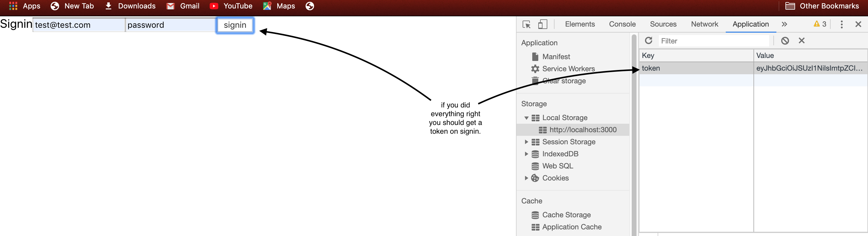Open the Other Bookmarks folder icon

pyautogui.click(x=790, y=6)
